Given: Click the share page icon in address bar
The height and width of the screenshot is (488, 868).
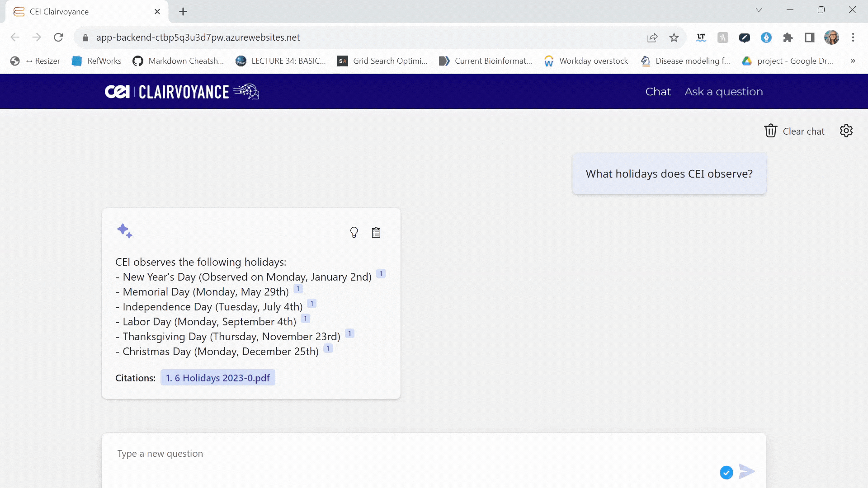Looking at the screenshot, I should point(652,38).
